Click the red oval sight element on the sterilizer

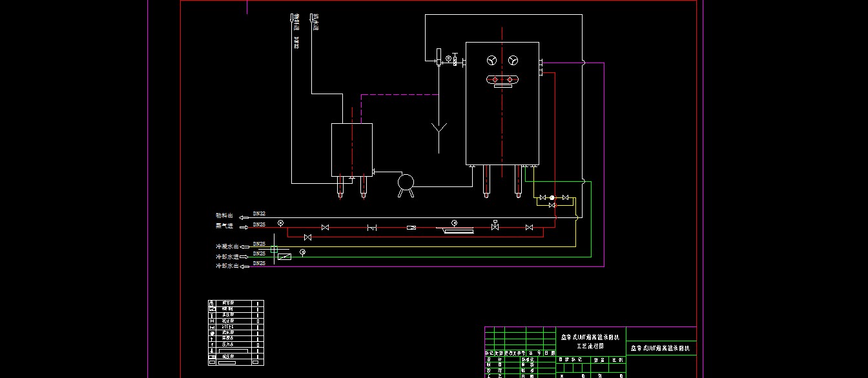tap(502, 79)
